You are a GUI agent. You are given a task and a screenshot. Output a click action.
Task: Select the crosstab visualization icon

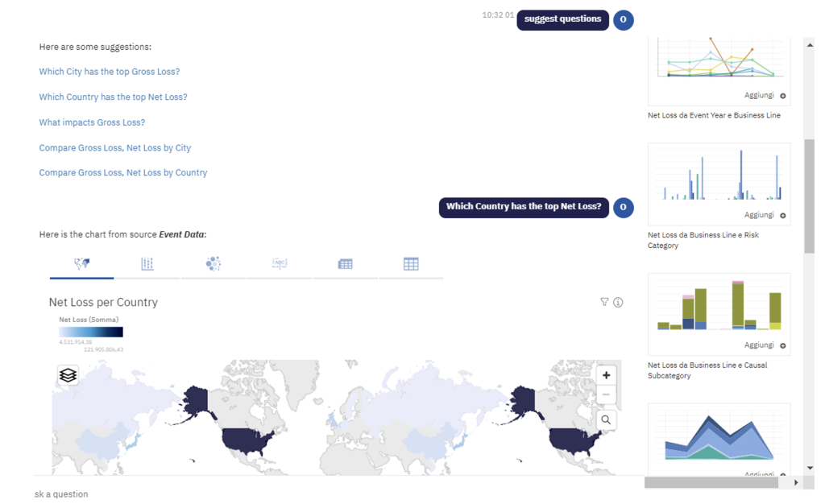(345, 264)
